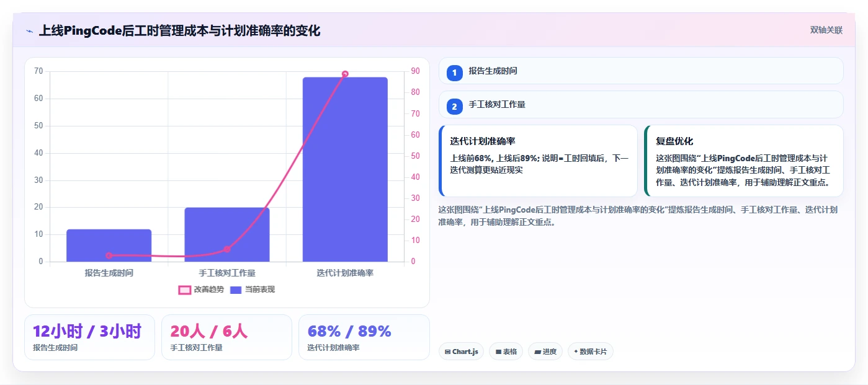Click the 20人 / 6人 stat card
The height and width of the screenshot is (385, 868).
pyautogui.click(x=226, y=337)
